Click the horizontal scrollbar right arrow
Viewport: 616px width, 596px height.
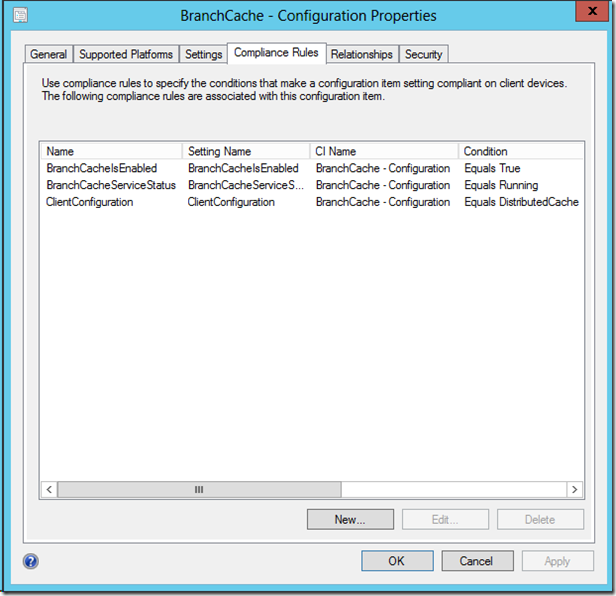[575, 490]
